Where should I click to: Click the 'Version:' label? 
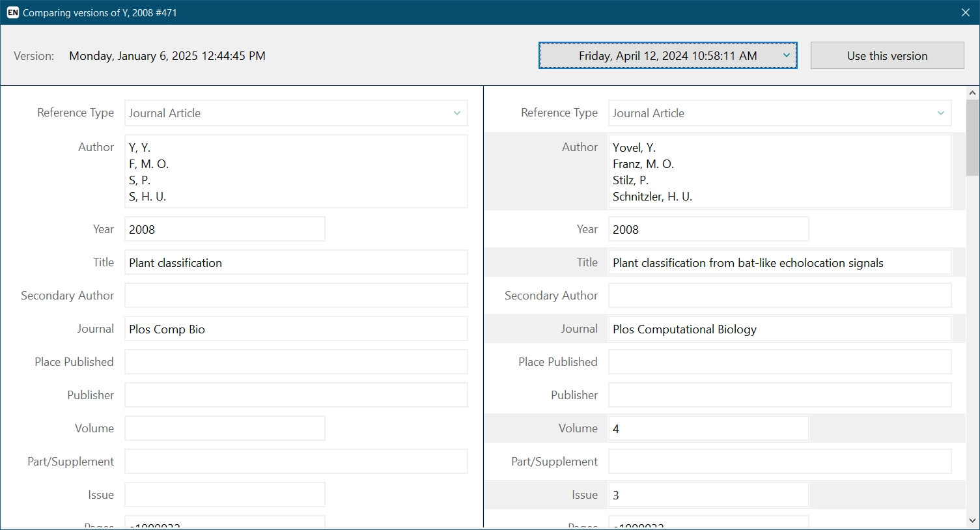(x=34, y=56)
